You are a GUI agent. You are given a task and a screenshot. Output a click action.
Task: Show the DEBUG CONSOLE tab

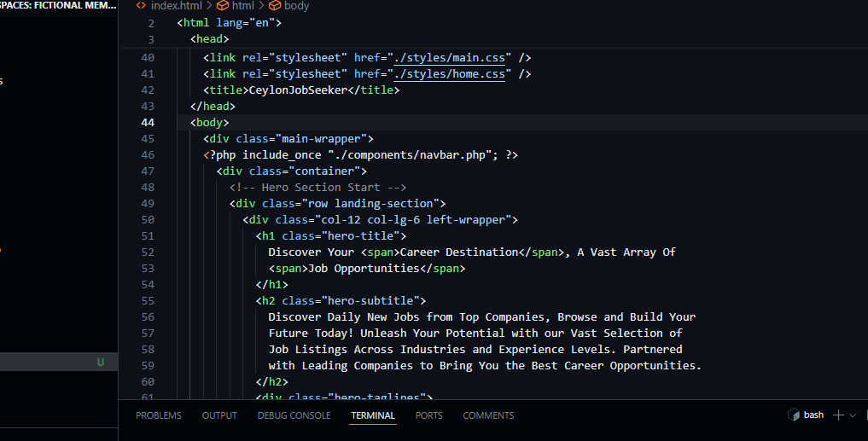pyautogui.click(x=294, y=415)
